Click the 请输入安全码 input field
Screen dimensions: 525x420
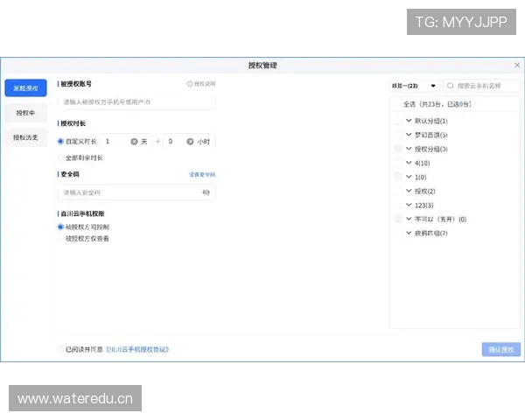136,192
